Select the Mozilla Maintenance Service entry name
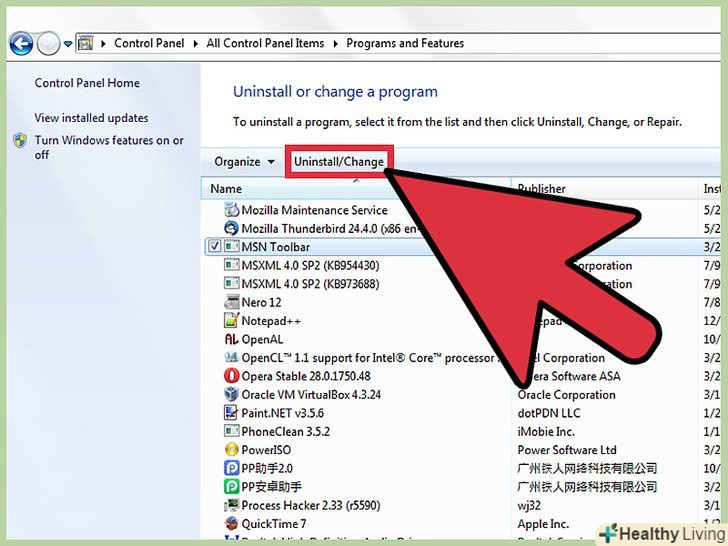 click(x=314, y=210)
